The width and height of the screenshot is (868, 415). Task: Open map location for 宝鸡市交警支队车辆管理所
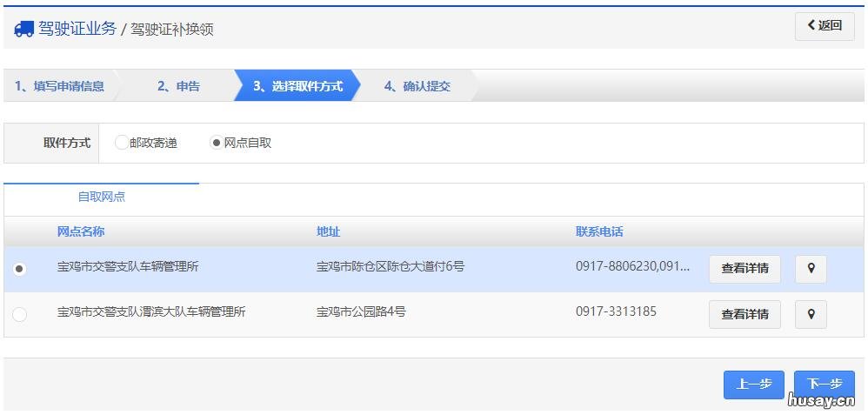click(x=811, y=270)
